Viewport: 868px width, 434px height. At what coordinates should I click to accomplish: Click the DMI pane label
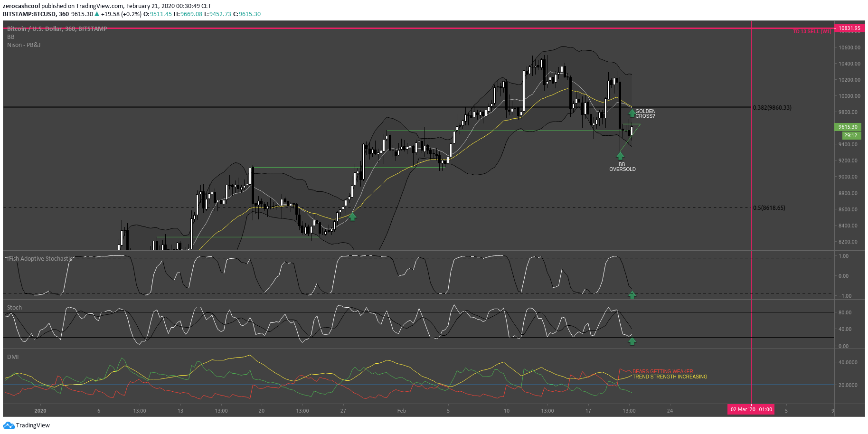[x=13, y=357]
